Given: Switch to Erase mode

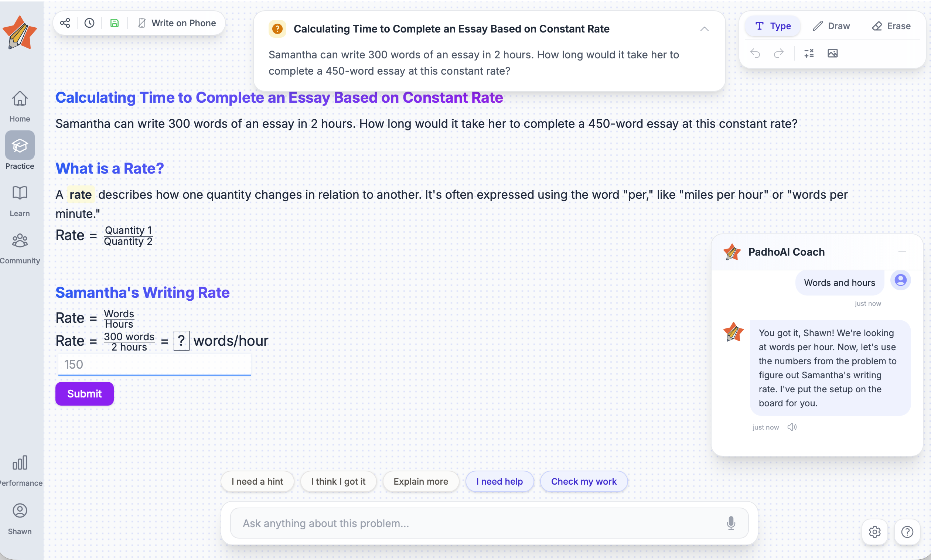Looking at the screenshot, I should click(891, 26).
